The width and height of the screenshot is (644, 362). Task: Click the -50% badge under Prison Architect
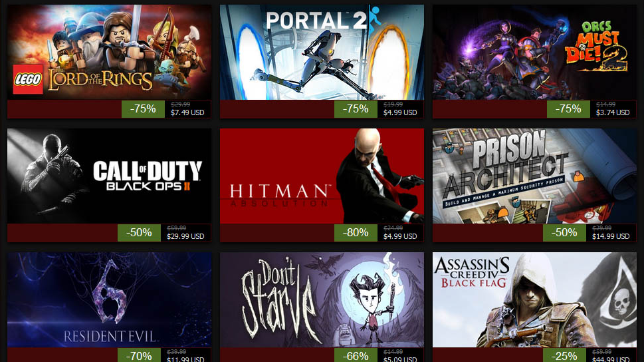[x=564, y=233]
